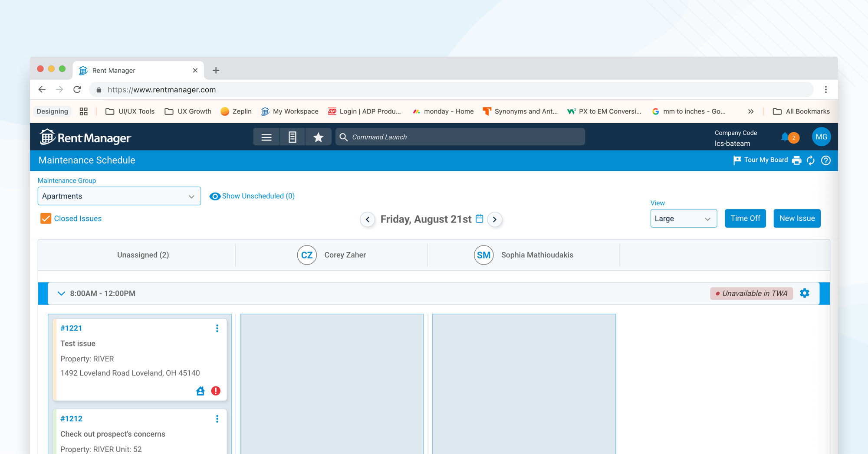Open the View Large dropdown
The width and height of the screenshot is (868, 454).
pos(684,219)
